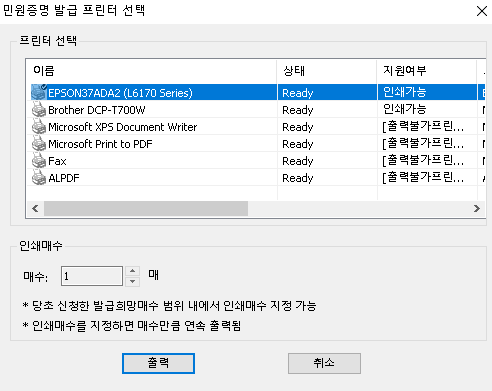Click the Microsoft XPS Document Writer printer icon
Viewport: 492px width, 391px height.
coord(39,126)
